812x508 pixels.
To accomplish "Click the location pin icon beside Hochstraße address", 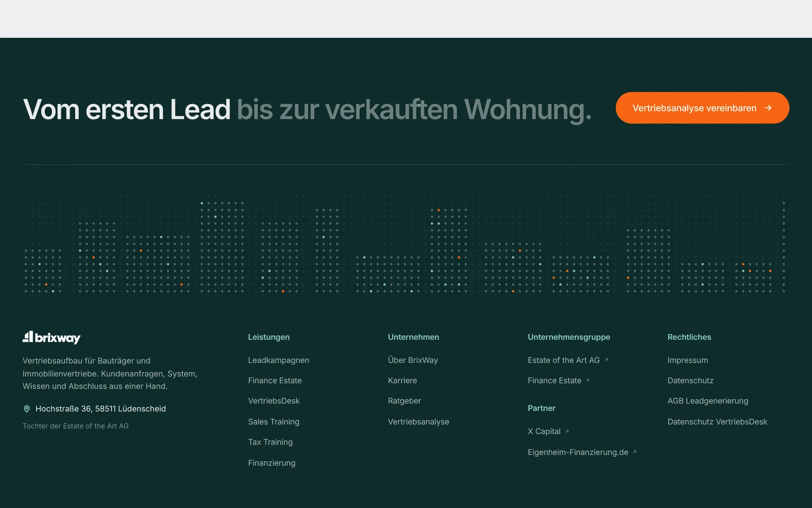I will [27, 409].
